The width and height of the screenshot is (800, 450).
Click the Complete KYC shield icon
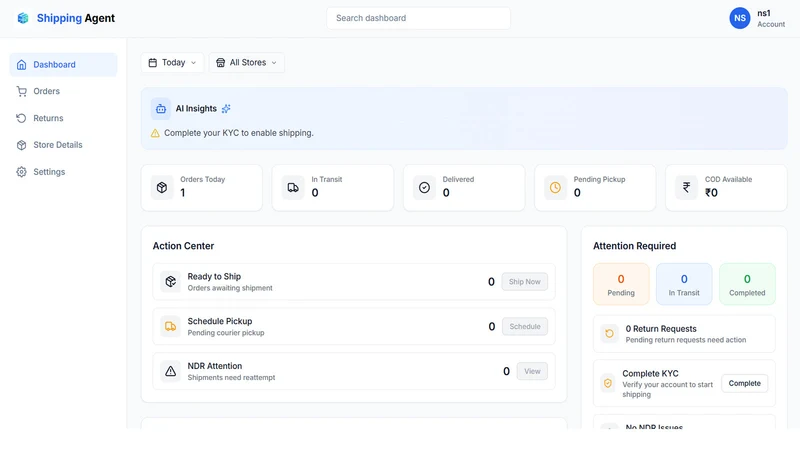tap(608, 383)
